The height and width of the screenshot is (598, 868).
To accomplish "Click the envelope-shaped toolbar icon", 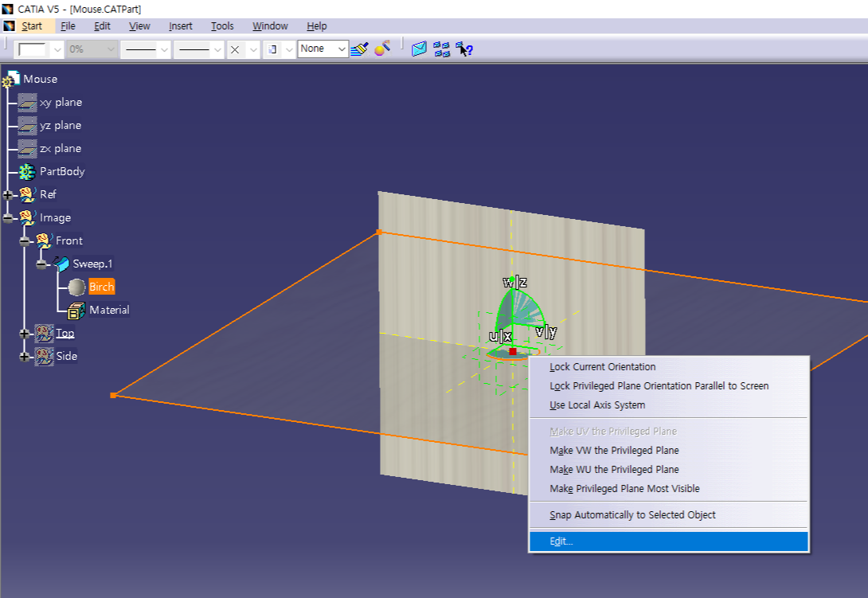I will coord(419,49).
